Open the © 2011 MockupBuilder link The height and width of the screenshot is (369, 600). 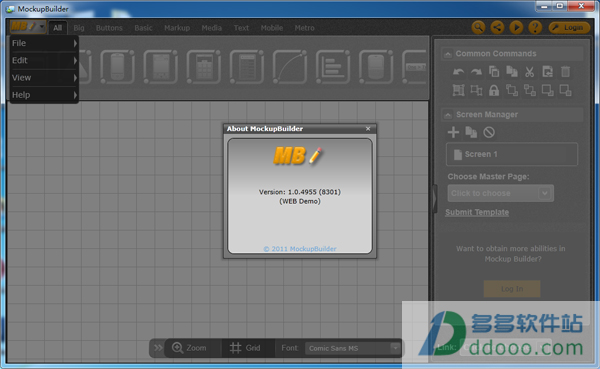[300, 249]
